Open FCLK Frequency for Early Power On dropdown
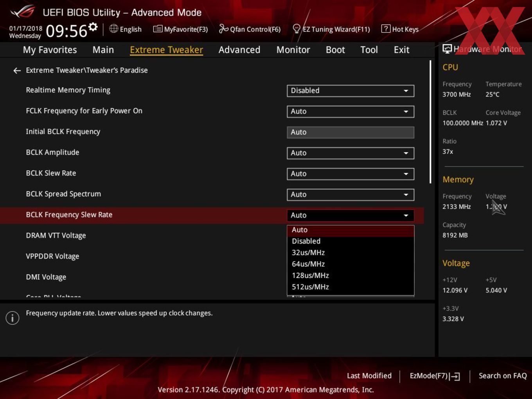Viewport: 532px width, 399px height. tap(350, 111)
